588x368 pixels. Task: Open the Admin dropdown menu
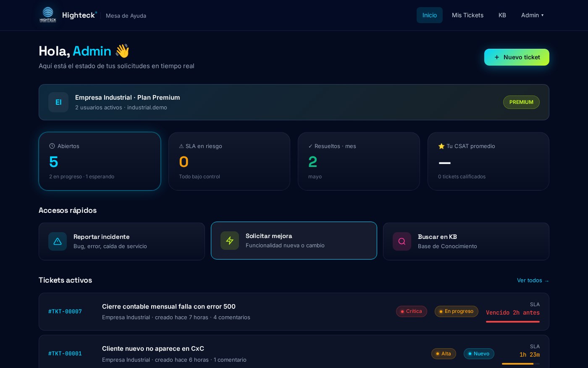click(533, 15)
